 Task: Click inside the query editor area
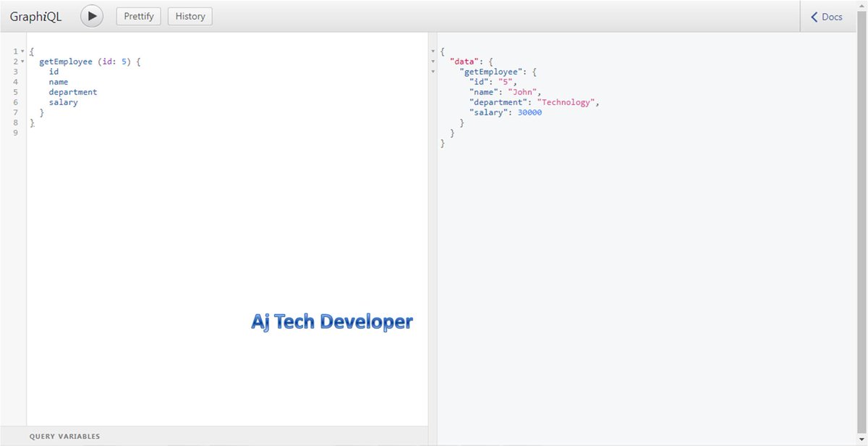point(217,217)
